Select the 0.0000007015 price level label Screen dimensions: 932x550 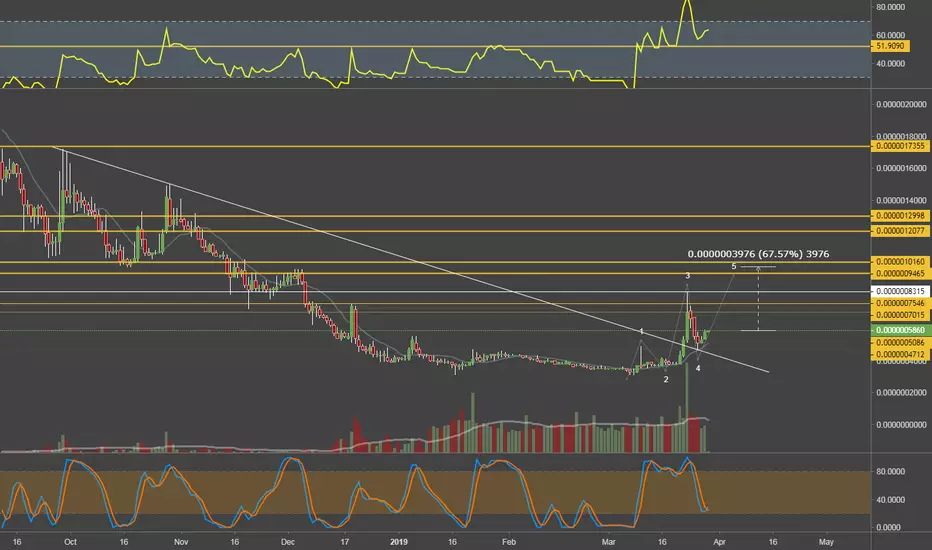coord(900,315)
